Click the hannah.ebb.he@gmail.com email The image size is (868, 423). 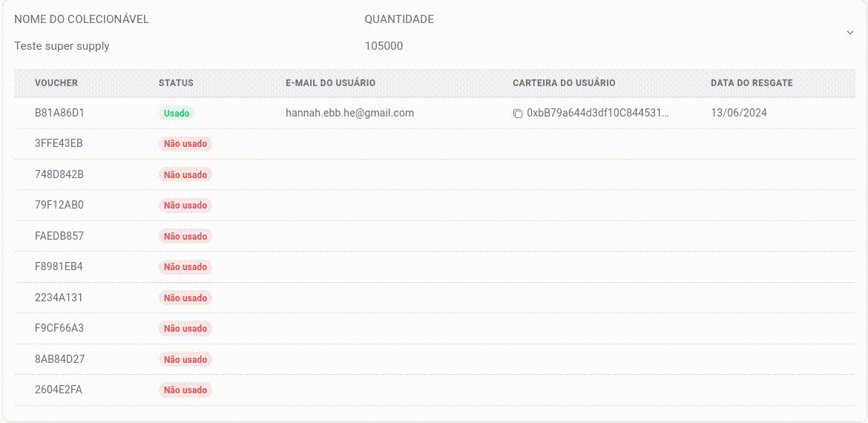click(349, 113)
